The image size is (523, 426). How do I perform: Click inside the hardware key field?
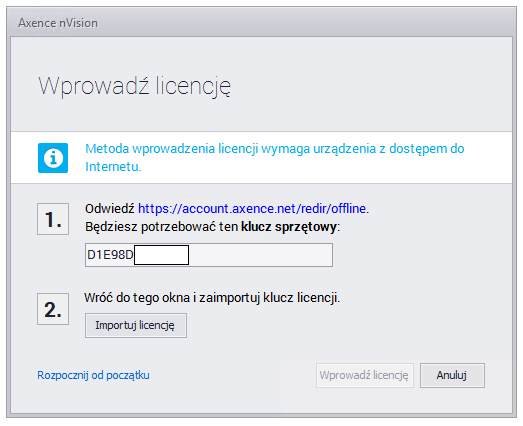(209, 255)
